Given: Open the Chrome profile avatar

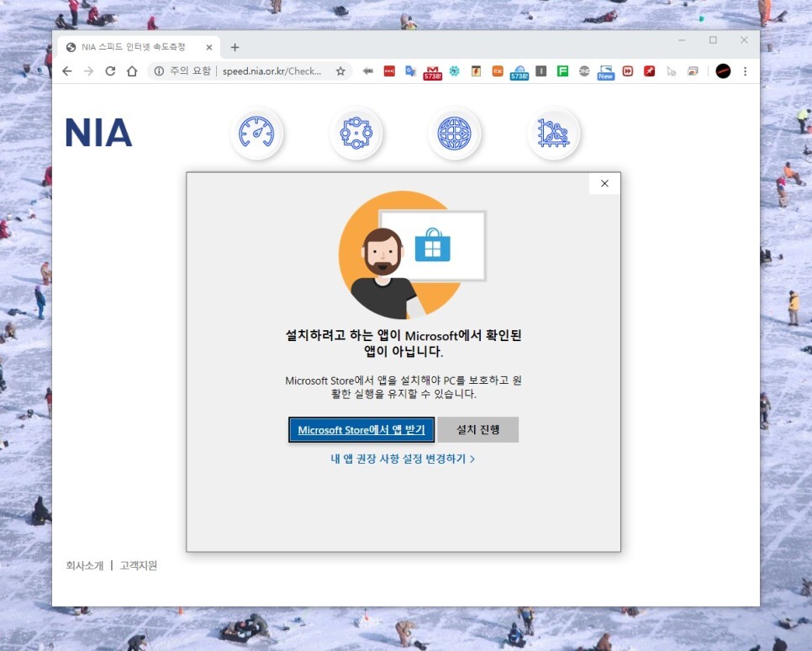Looking at the screenshot, I should pyautogui.click(x=723, y=71).
